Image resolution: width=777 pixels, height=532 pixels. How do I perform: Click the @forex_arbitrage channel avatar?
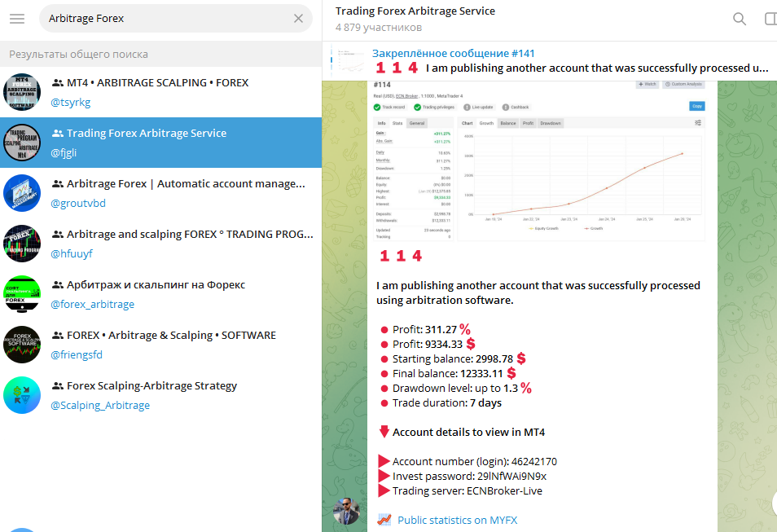tap(22, 294)
